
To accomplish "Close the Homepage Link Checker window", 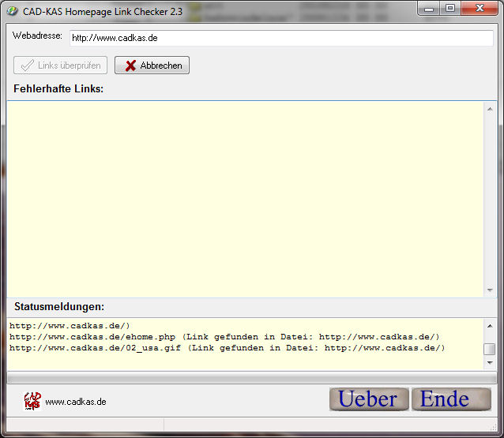I will pos(477,9).
